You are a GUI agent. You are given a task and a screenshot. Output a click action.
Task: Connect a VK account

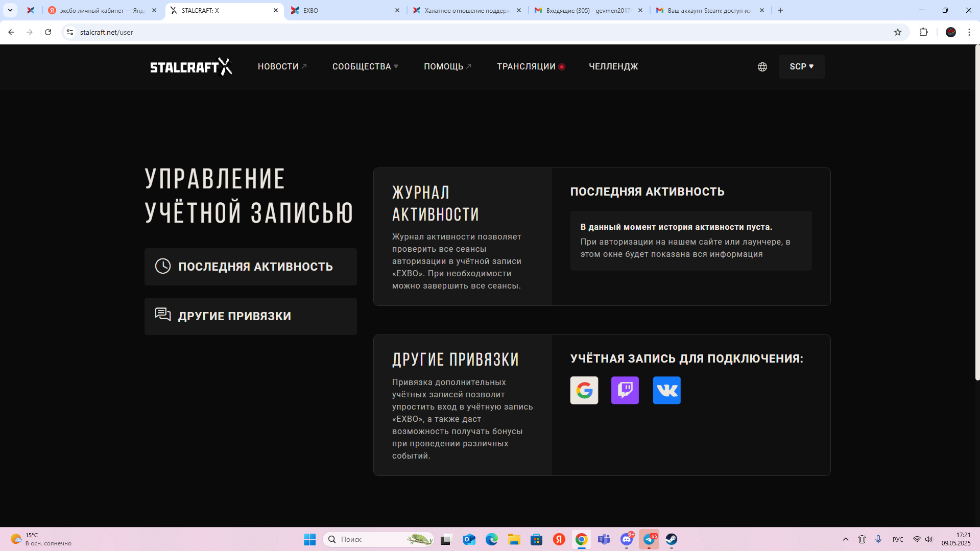pos(666,390)
